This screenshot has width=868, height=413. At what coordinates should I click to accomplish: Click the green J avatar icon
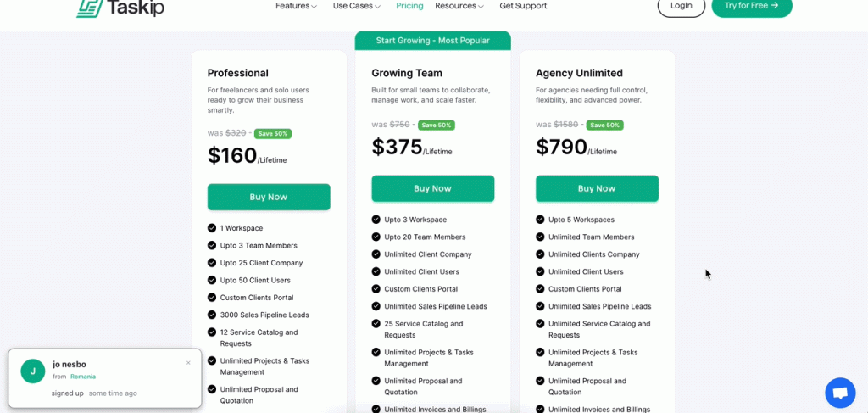(33, 371)
